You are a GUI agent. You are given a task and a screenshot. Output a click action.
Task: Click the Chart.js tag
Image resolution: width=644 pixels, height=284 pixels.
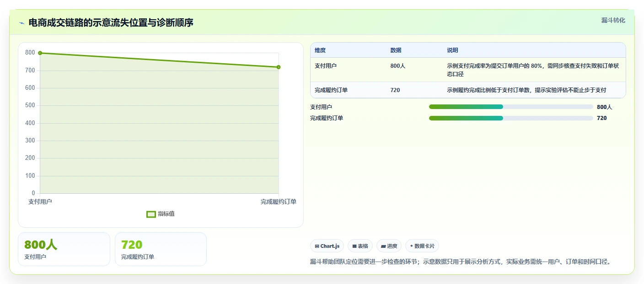click(327, 246)
